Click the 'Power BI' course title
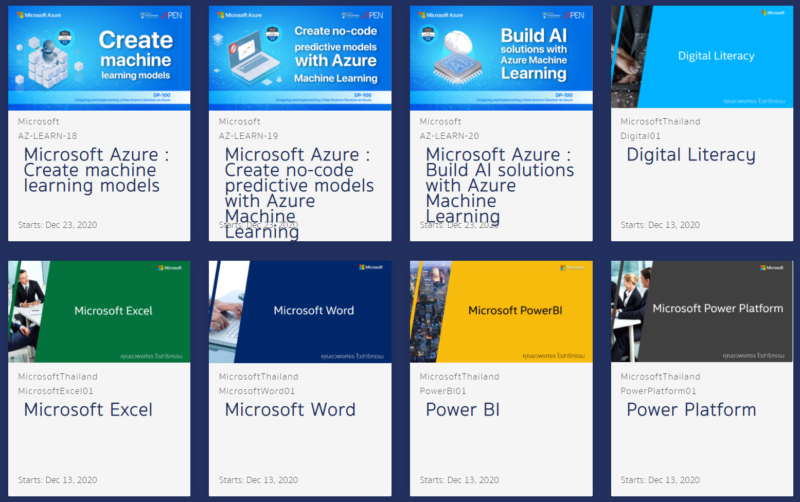 point(463,410)
